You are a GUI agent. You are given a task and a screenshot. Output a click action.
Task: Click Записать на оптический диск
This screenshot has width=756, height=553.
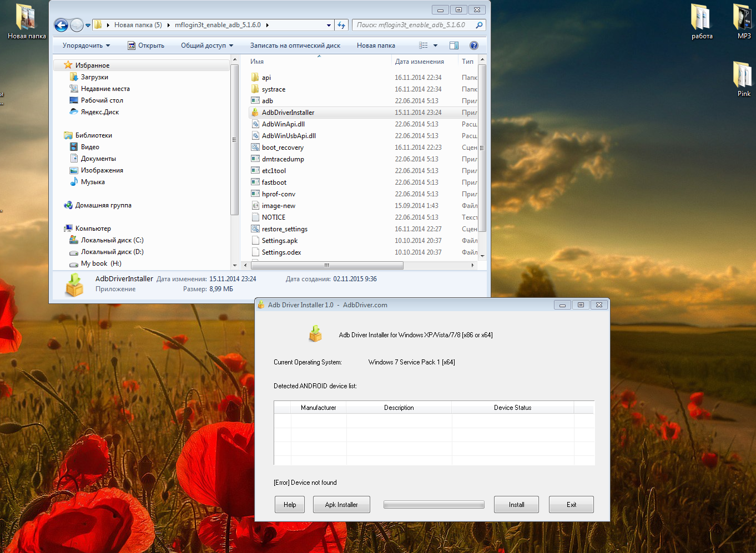click(x=295, y=45)
